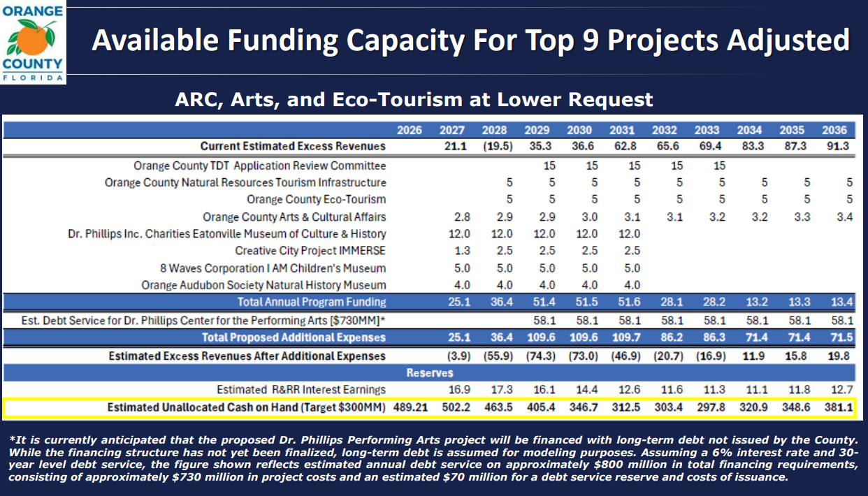Click the 381.1 value in the 2036 column
Image resolution: width=868 pixels, height=496 pixels.
pyautogui.click(x=838, y=408)
